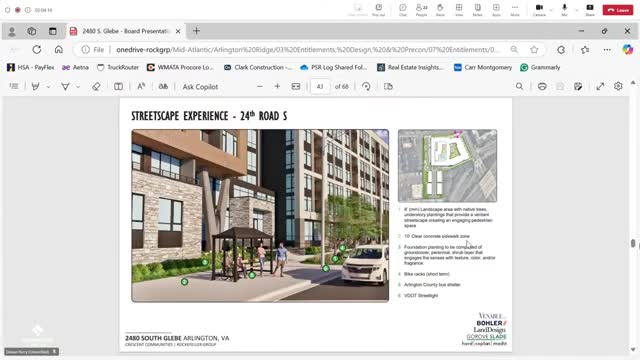Open the workspaces icon in Edge
The image size is (640, 360).
[31, 31]
